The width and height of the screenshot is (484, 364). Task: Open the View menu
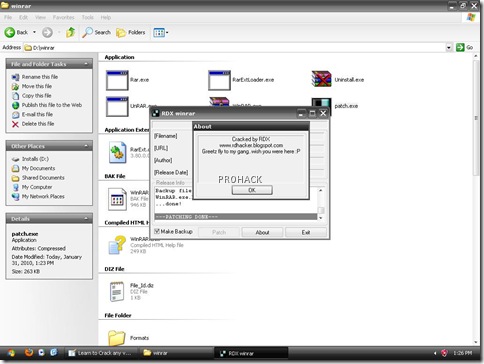point(40,17)
